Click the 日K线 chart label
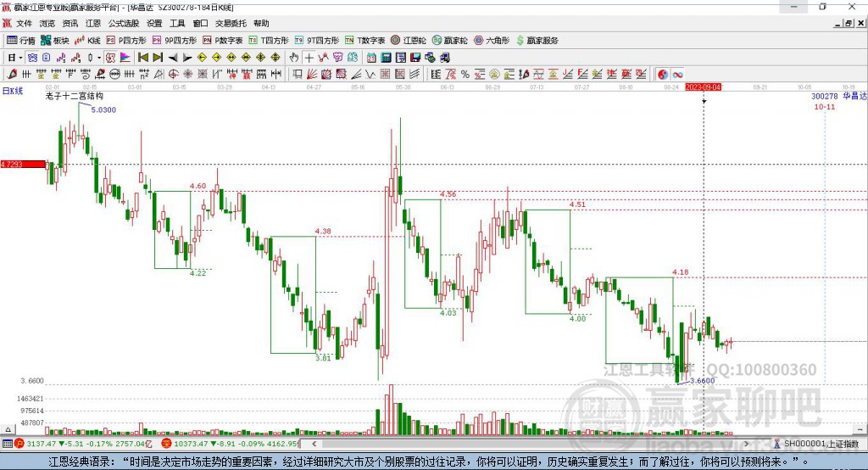Viewport: 868px width, 470px height. [x=13, y=91]
